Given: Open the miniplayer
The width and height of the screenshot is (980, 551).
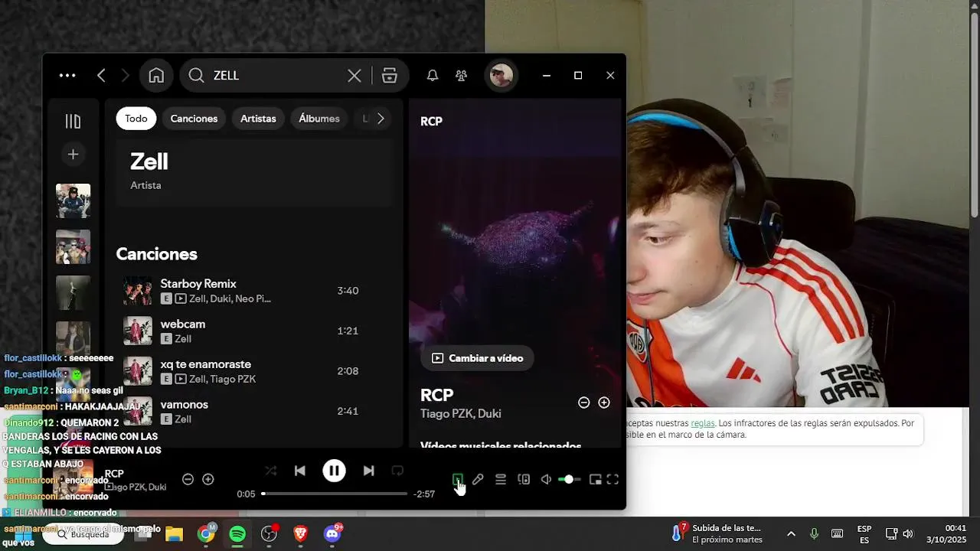Looking at the screenshot, I should (595, 480).
